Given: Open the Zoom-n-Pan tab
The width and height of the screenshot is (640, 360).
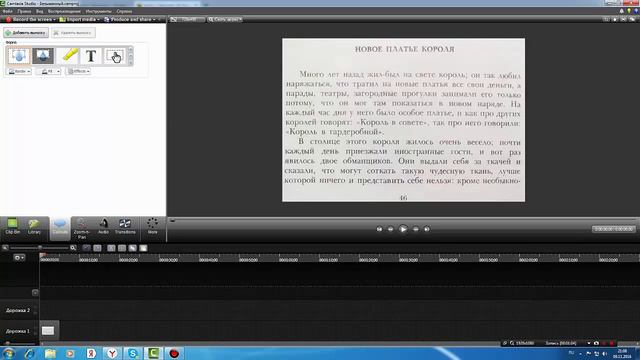Looking at the screenshot, I should 82,229.
